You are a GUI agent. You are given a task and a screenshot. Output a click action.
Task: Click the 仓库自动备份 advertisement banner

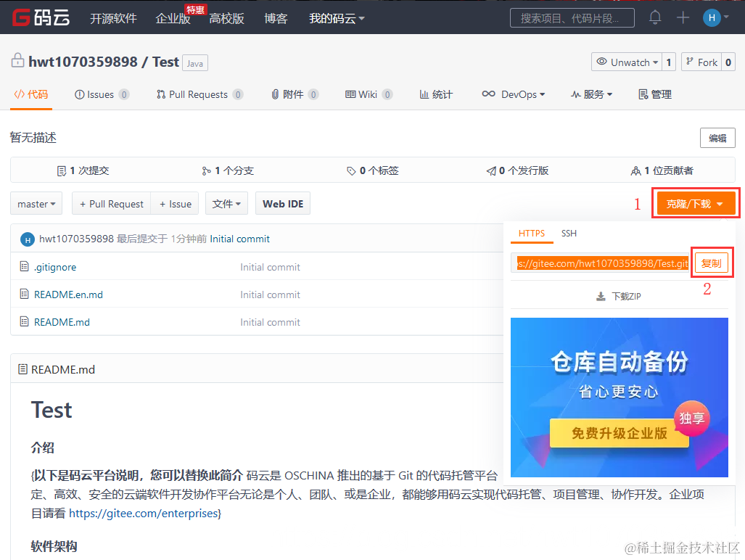click(x=619, y=397)
